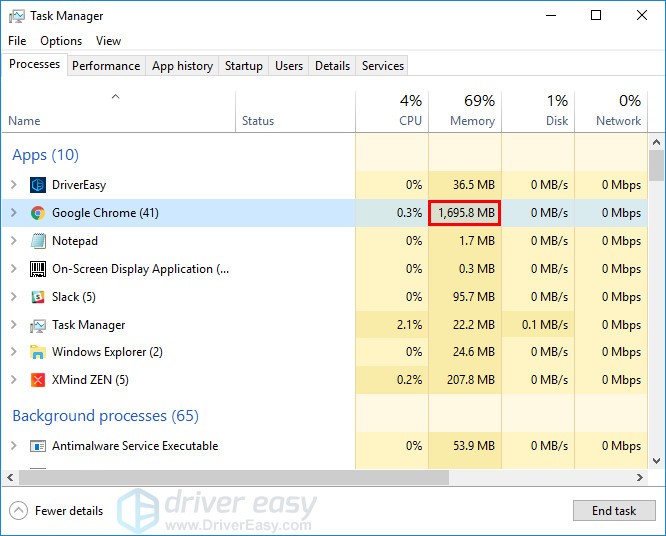Expand the Slack (5) process group
Screen dimensions: 666x536
tap(14, 297)
